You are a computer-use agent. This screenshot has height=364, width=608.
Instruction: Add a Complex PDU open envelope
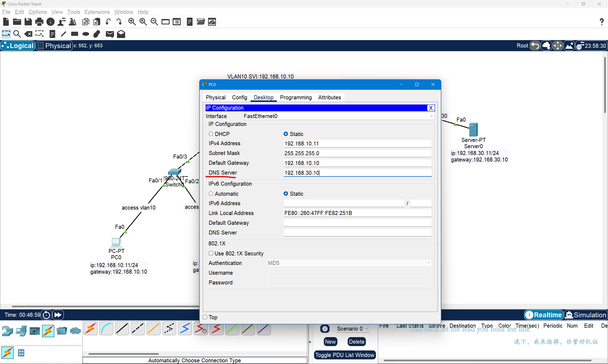point(121,34)
